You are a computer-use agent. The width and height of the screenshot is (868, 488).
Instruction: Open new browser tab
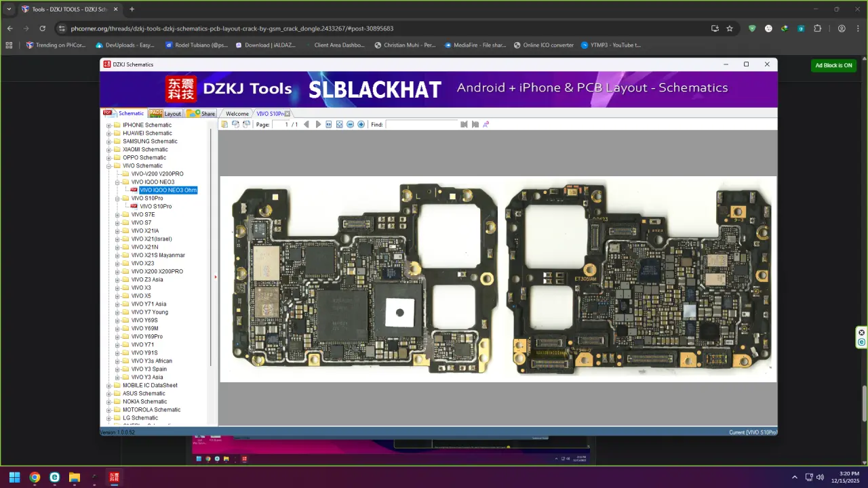[132, 9]
